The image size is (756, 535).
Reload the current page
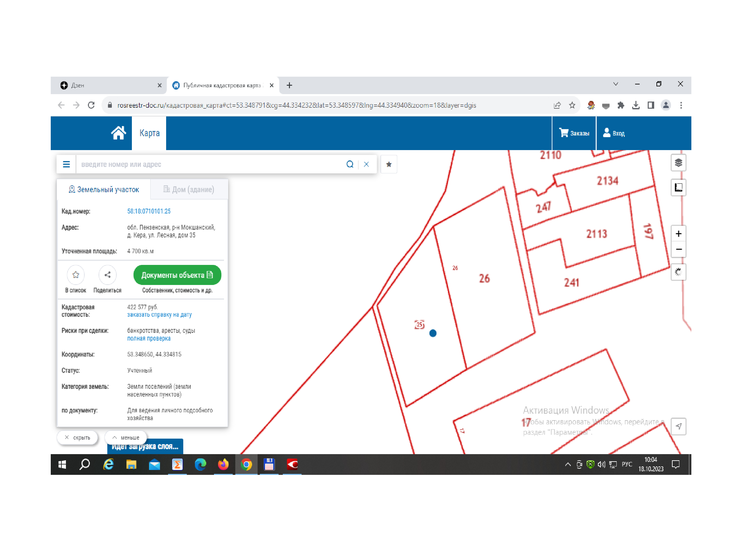91,105
